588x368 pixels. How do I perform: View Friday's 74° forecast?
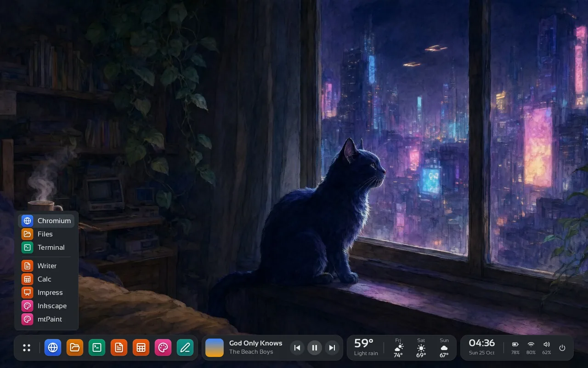pyautogui.click(x=398, y=348)
